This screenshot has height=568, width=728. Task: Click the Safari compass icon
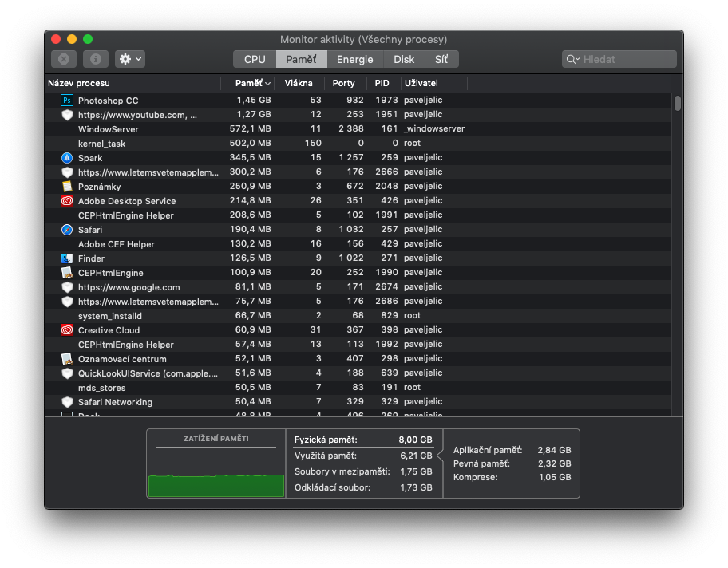click(x=67, y=230)
